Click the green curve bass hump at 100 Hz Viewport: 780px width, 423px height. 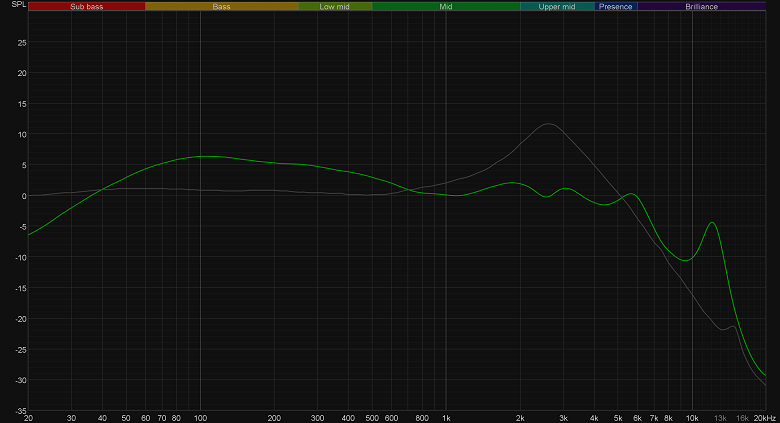pos(200,156)
